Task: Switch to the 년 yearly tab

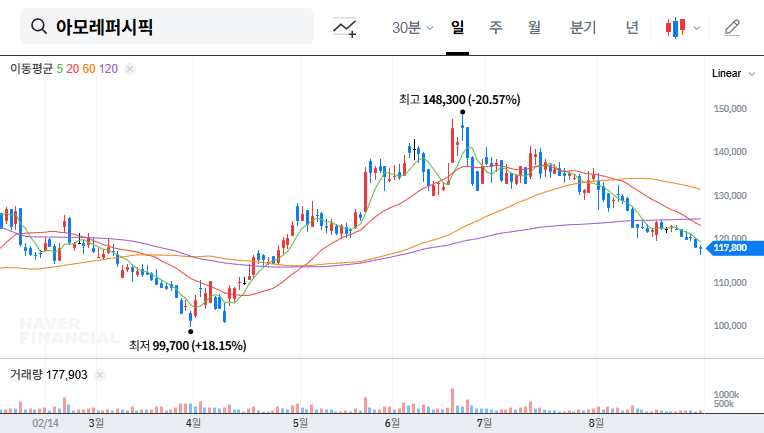Action: 632,27
